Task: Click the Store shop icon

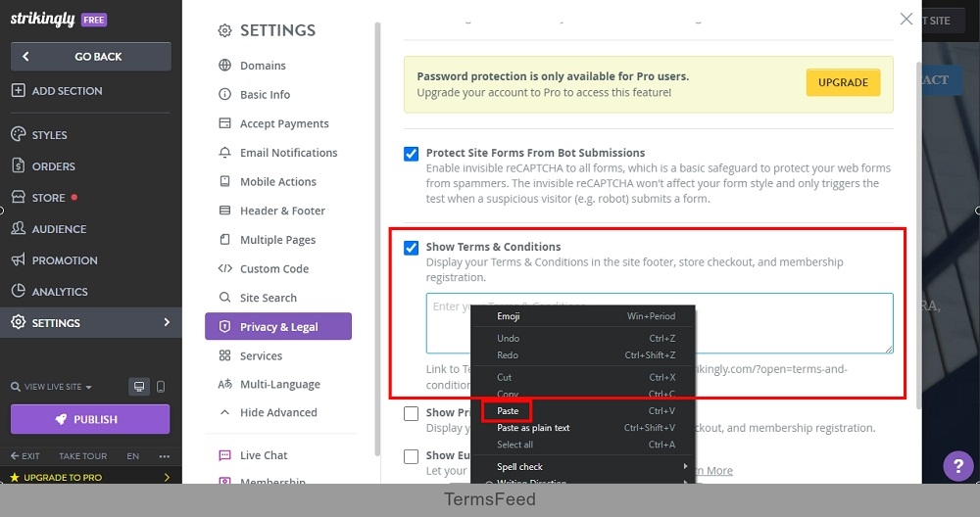Action: click(x=18, y=197)
